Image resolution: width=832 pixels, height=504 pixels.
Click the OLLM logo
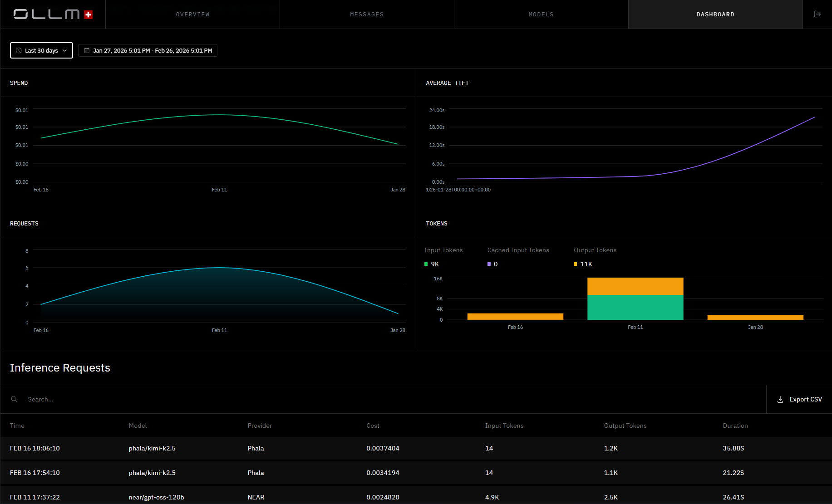47,15
